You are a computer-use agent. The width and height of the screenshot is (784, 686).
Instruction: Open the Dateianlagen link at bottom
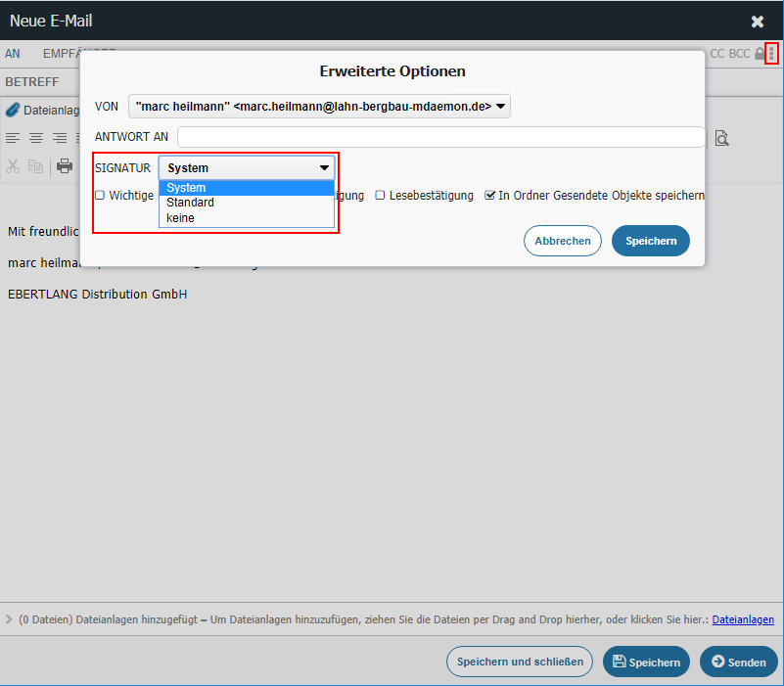pos(743,619)
